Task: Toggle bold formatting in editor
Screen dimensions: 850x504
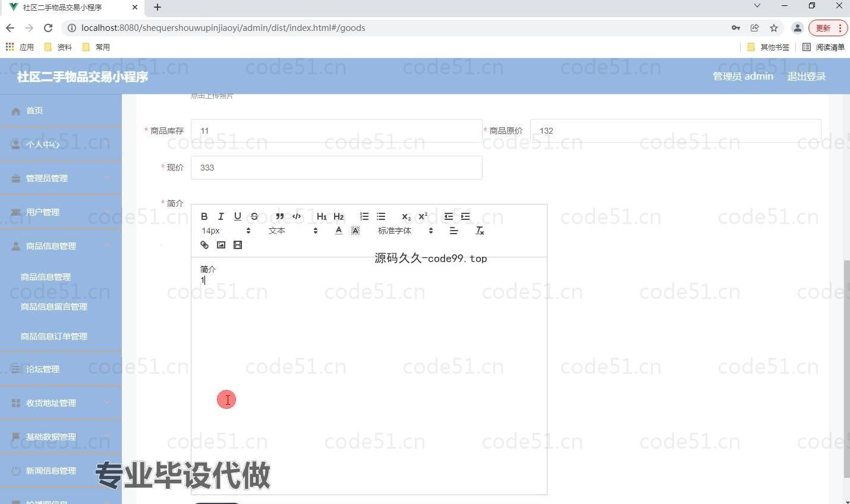Action: (x=204, y=216)
